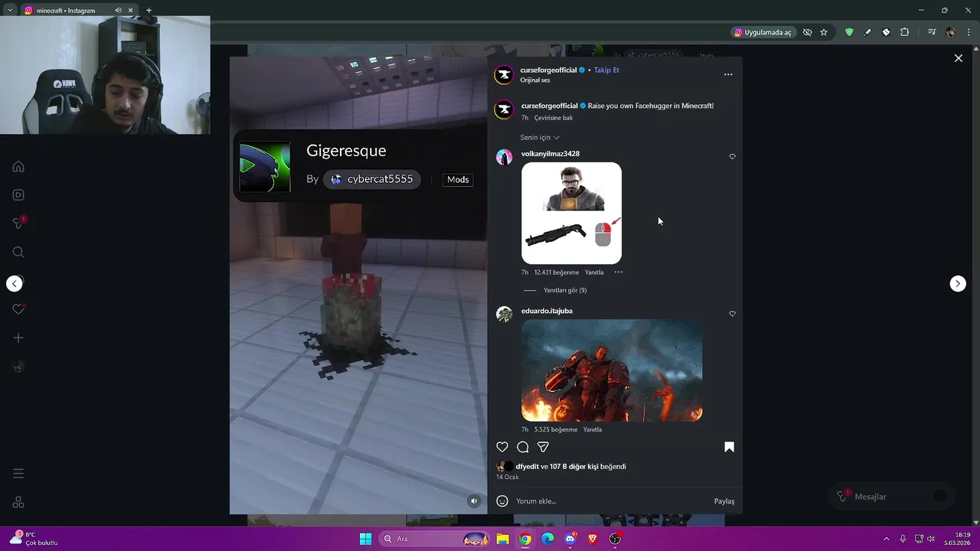Open volkanyilmaz3428's profile name

point(550,154)
